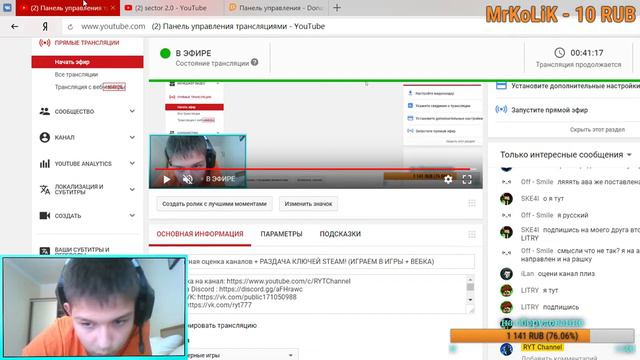The height and width of the screenshot is (360, 640).
Task: Click the Сообщество people icon
Action: point(44,111)
